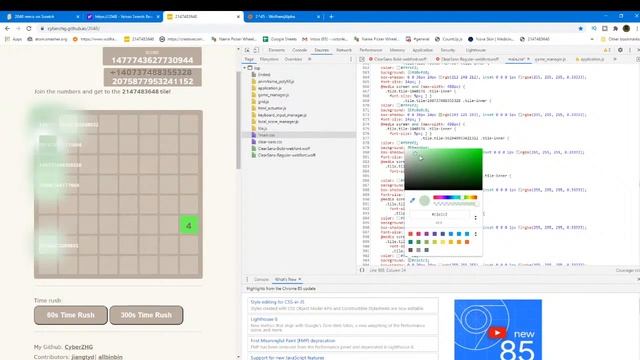
Task: Bookmark this page with the star icon
Action: click(580, 28)
